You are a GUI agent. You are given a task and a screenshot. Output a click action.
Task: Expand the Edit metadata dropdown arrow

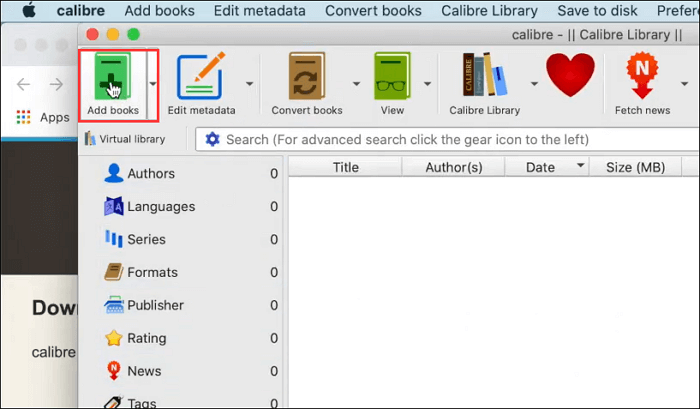[x=250, y=83]
